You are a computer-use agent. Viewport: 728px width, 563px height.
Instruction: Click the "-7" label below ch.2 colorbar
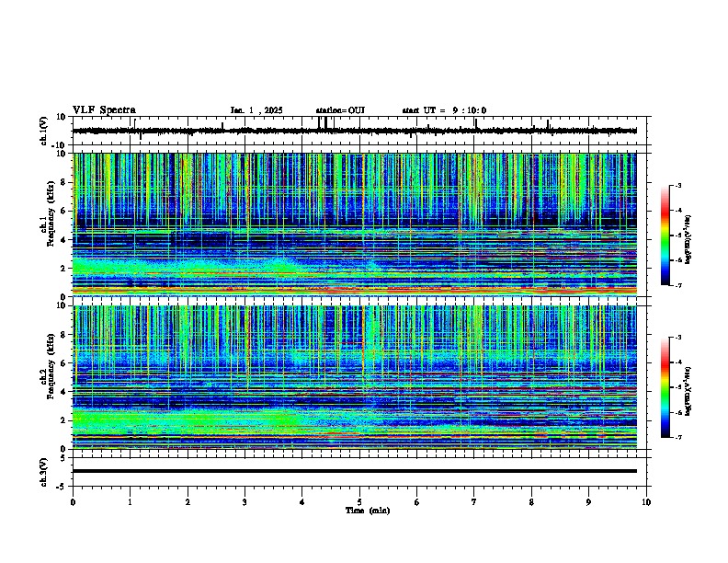677,437
